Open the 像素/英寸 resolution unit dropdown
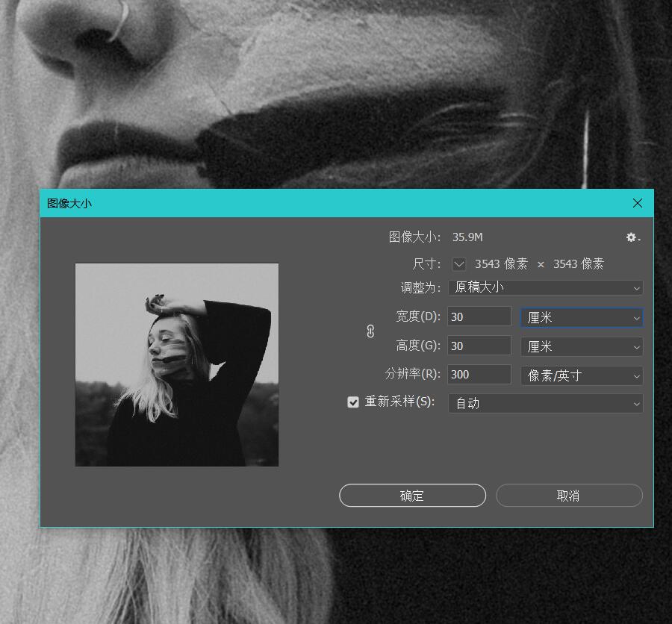This screenshot has height=624, width=672. pyautogui.click(x=581, y=375)
